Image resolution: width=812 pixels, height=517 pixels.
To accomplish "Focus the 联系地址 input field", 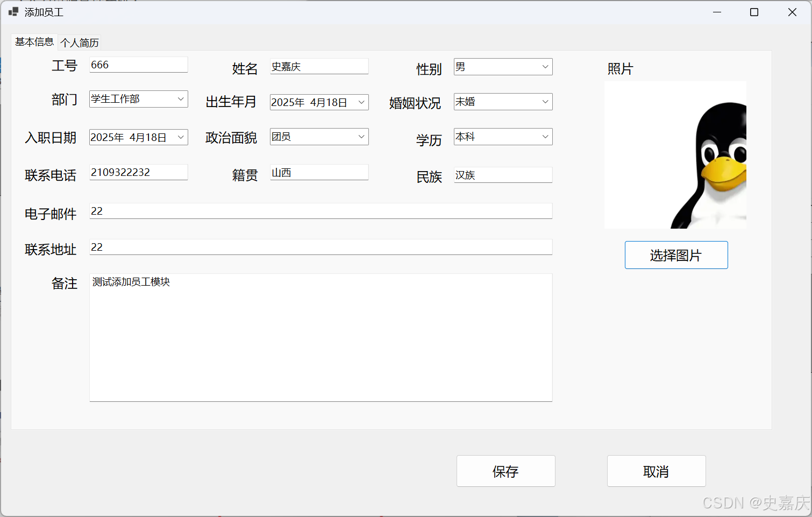I will pyautogui.click(x=321, y=247).
